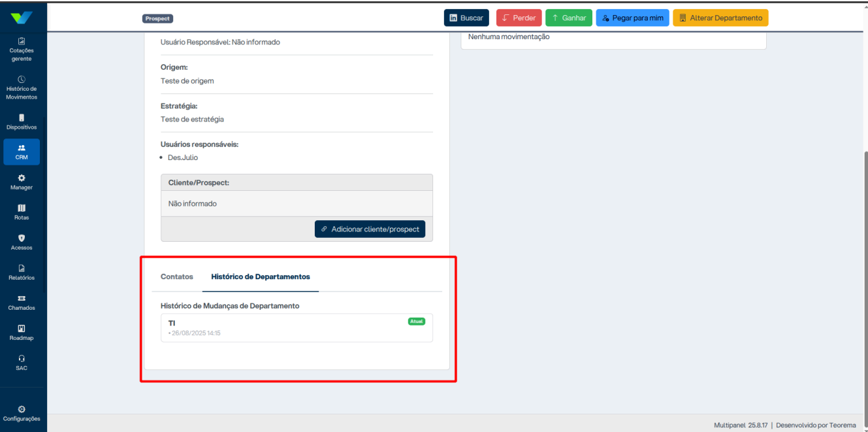Open Histórico de Movimentos in sidebar

[x=22, y=88]
